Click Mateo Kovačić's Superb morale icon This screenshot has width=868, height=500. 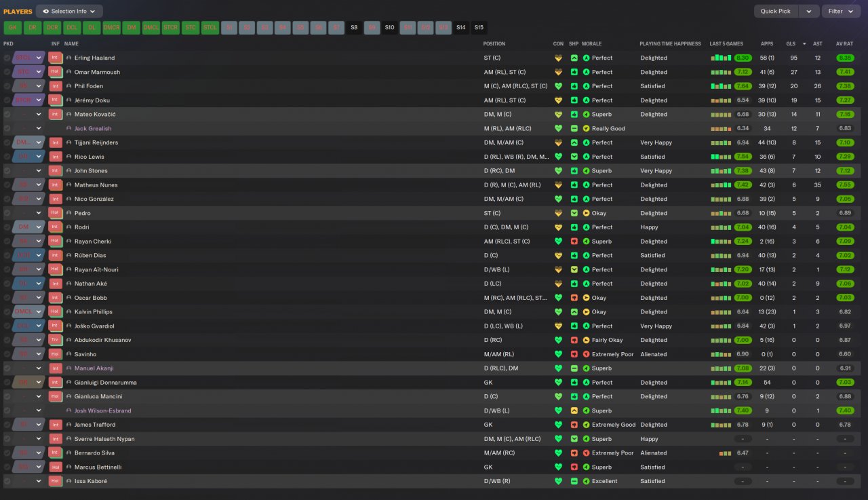587,114
